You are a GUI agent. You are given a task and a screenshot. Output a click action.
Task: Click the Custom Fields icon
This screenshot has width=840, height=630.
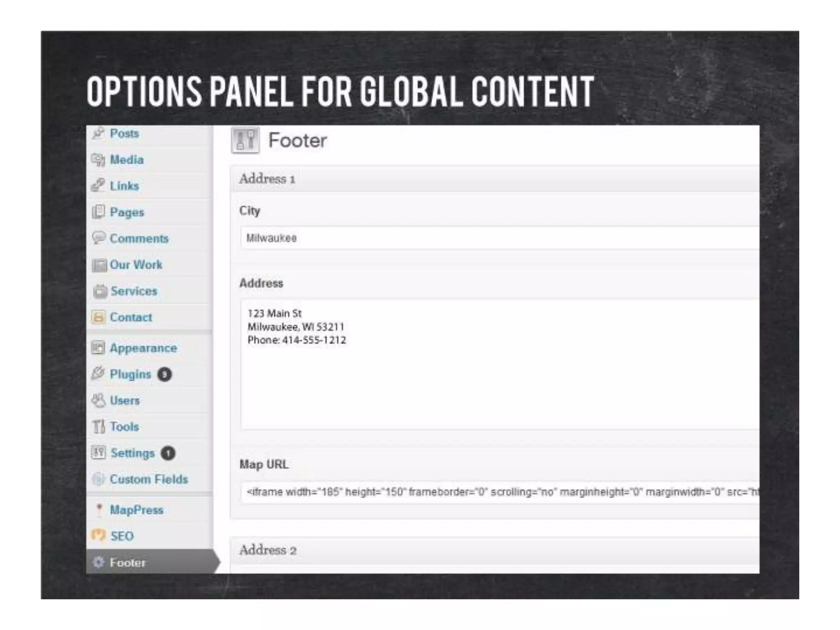98,479
